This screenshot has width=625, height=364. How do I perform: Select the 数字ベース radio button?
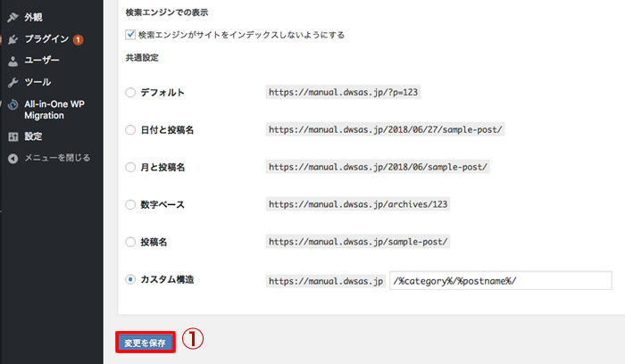pyautogui.click(x=131, y=204)
